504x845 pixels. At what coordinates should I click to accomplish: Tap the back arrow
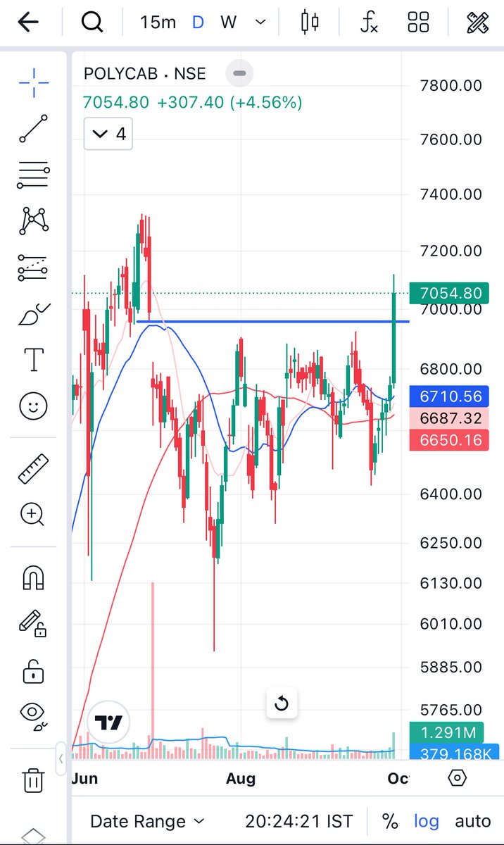[28, 23]
